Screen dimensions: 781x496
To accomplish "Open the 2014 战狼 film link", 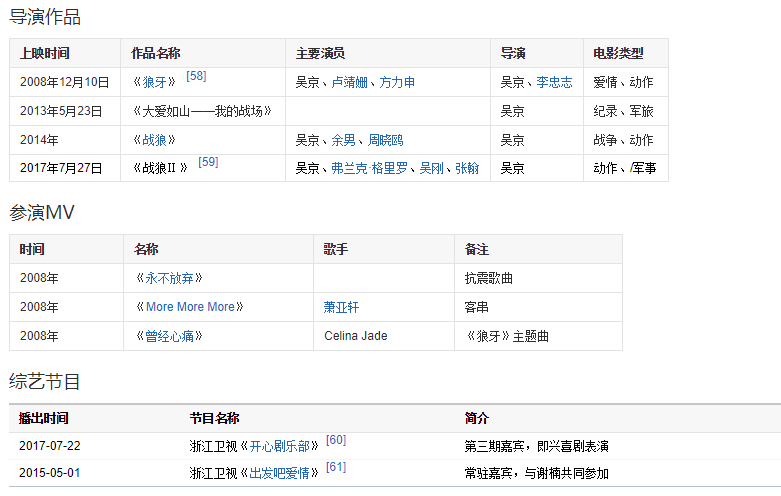I will coord(159,140).
